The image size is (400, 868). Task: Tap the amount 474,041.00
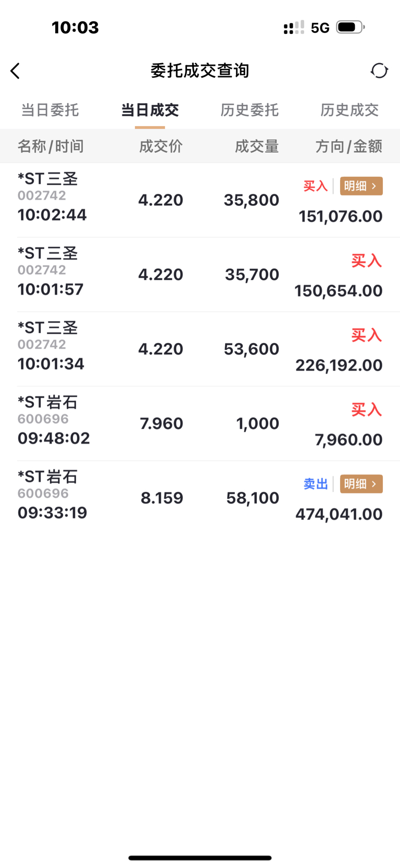coord(339,515)
